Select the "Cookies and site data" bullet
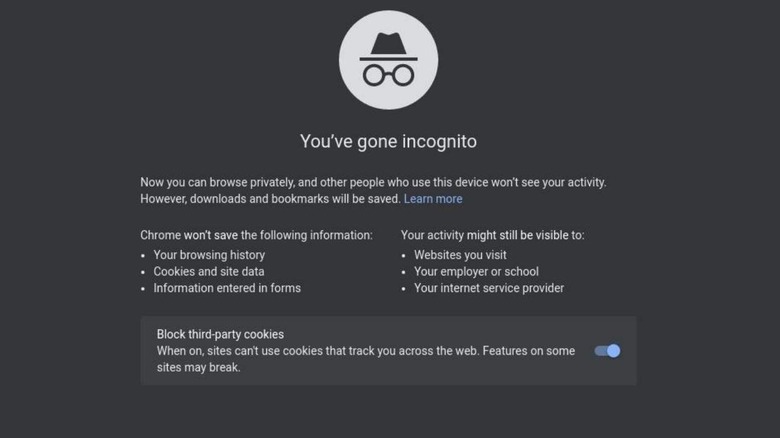Screen dimensions: 780x438 pyautogui.click(x=210, y=271)
